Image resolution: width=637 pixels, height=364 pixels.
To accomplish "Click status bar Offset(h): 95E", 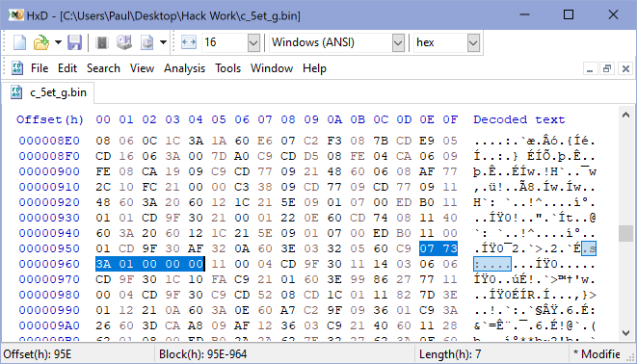I will point(38,354).
